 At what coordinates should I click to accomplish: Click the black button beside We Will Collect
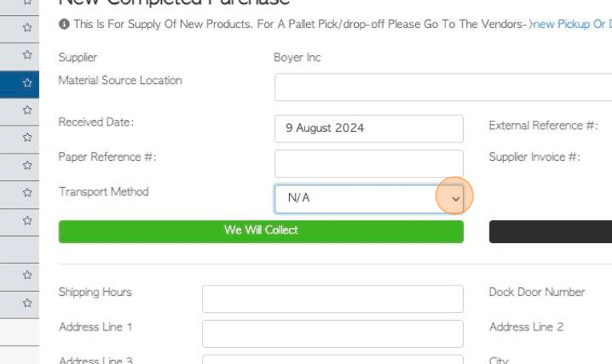point(550,231)
